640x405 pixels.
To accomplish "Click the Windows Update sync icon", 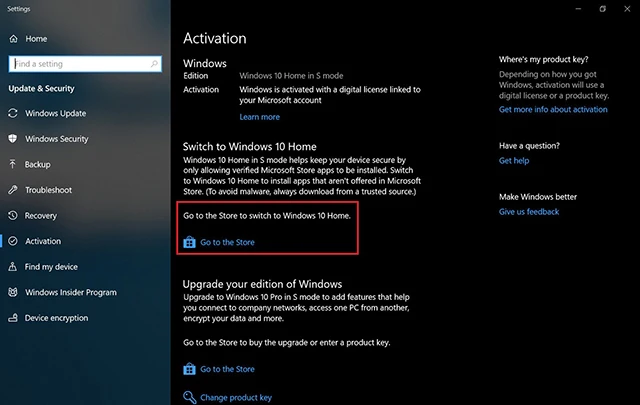I will [13, 113].
